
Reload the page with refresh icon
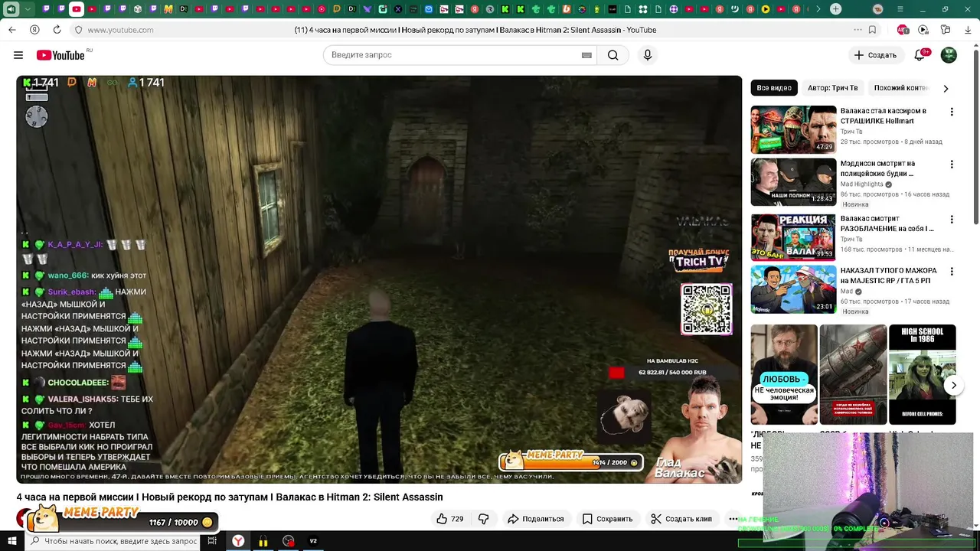[x=57, y=30]
